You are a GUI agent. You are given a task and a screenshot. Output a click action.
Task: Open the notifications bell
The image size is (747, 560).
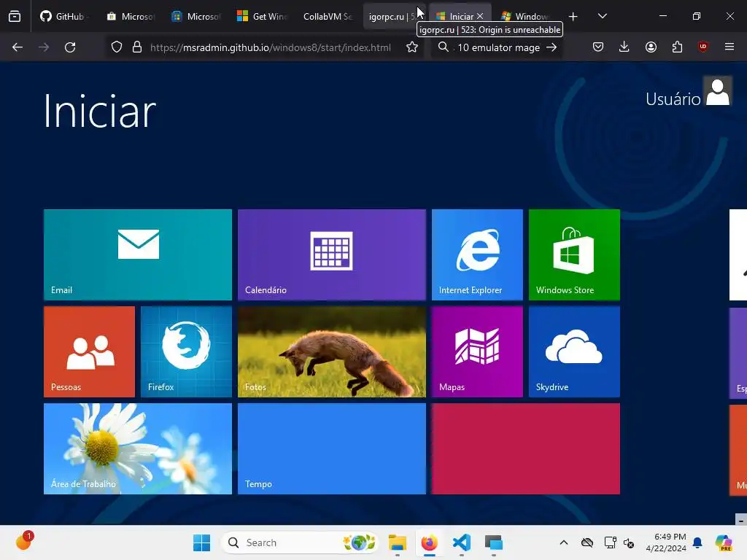[697, 542]
